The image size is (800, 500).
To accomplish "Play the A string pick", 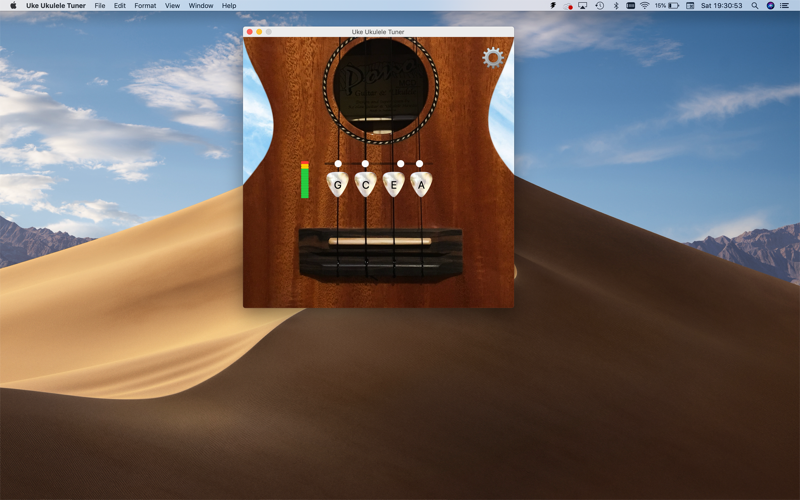I will 421,184.
